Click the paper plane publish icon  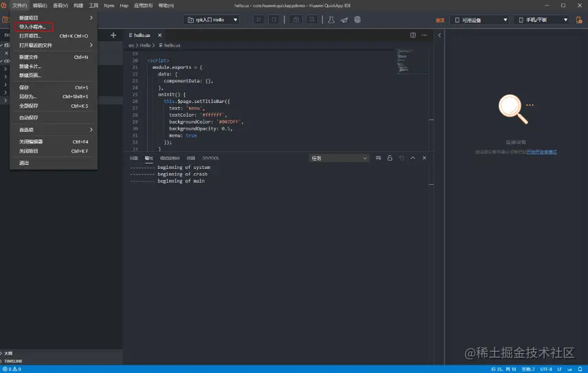[344, 20]
